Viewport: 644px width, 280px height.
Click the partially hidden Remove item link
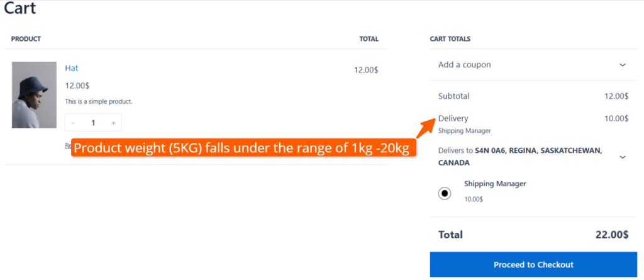67,146
